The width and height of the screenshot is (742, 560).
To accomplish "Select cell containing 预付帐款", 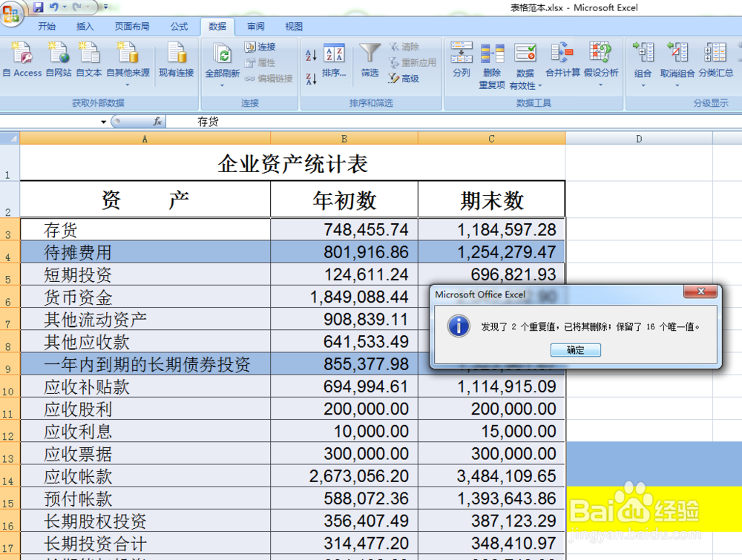I will (x=145, y=498).
